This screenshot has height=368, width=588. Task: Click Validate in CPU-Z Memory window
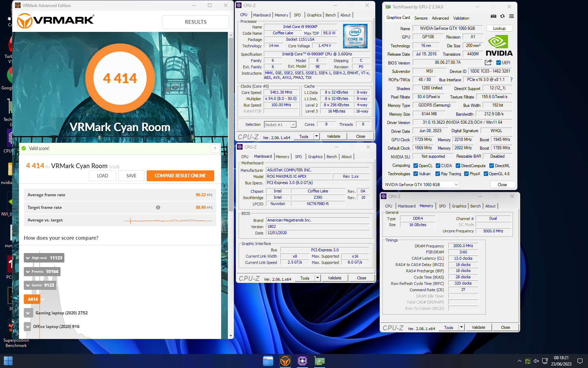(478, 327)
